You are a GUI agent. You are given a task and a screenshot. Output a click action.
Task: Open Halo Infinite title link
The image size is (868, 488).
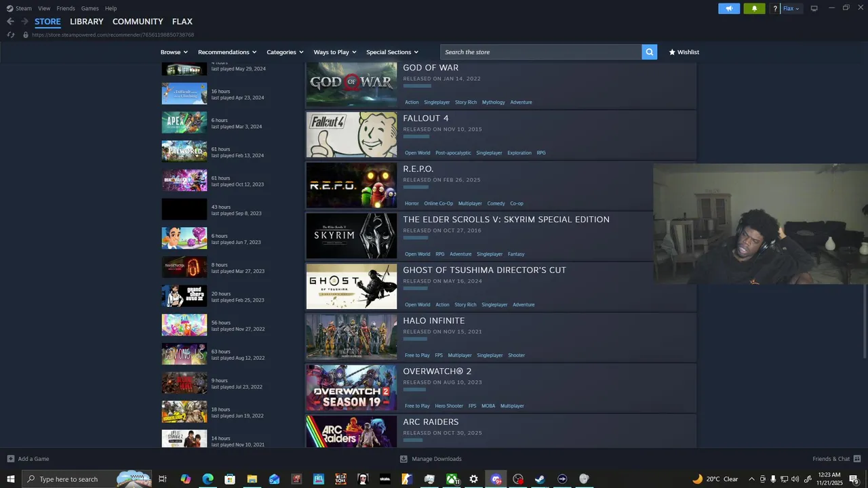click(434, 321)
